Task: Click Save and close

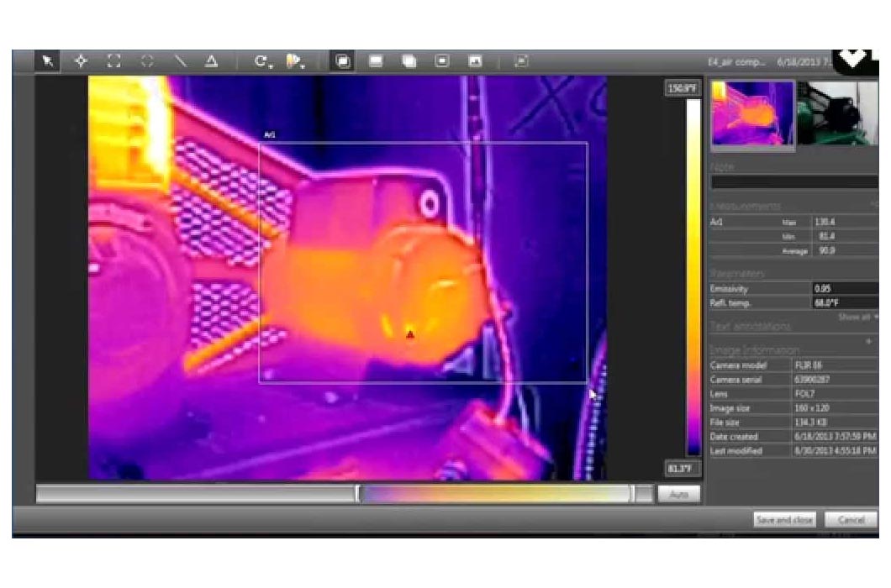Action: (x=784, y=520)
